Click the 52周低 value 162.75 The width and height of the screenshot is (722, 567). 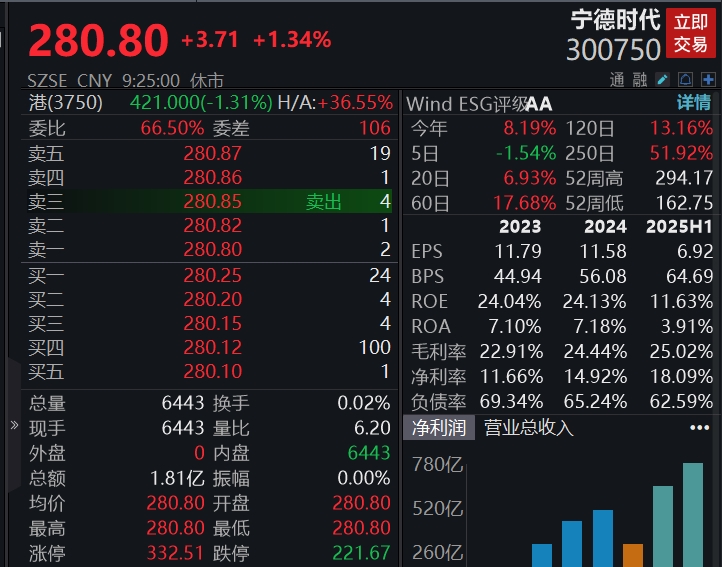pos(684,203)
